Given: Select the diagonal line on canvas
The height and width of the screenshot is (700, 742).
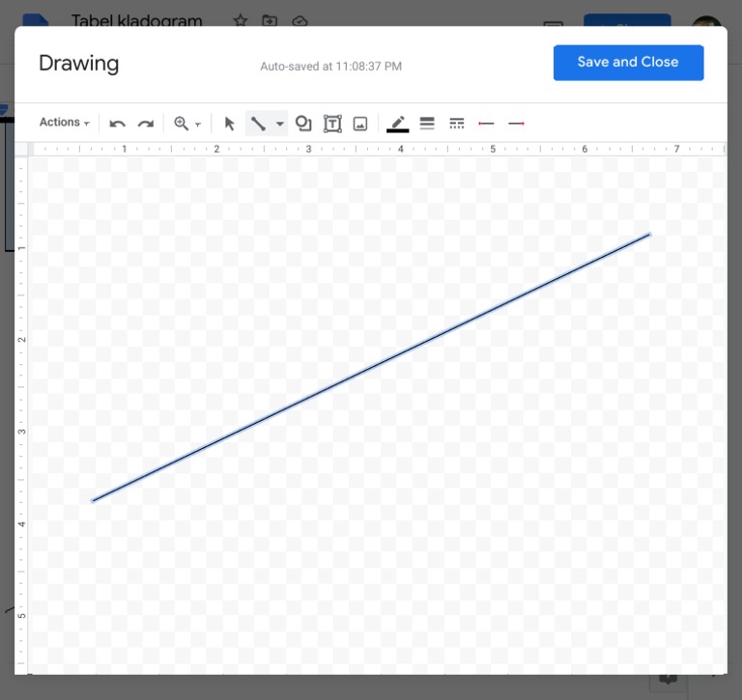Looking at the screenshot, I should click(x=371, y=367).
